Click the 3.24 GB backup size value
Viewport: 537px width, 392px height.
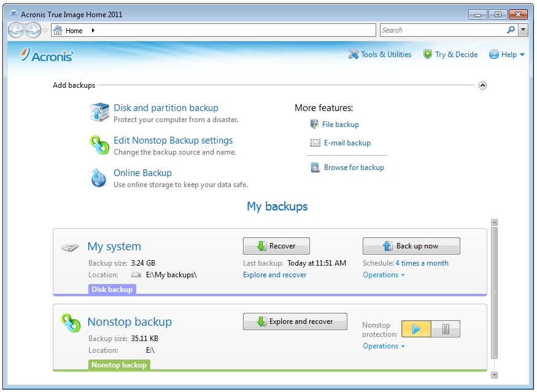[x=143, y=263]
